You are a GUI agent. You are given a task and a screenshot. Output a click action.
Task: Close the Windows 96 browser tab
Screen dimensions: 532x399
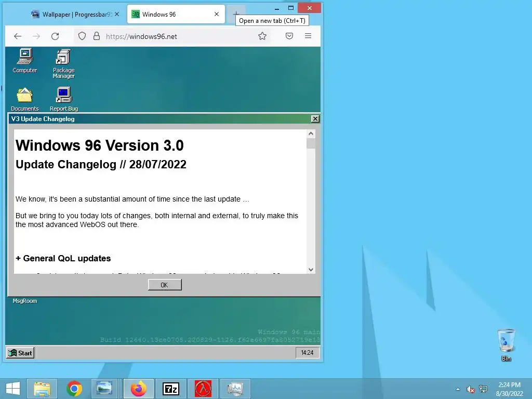coord(217,14)
